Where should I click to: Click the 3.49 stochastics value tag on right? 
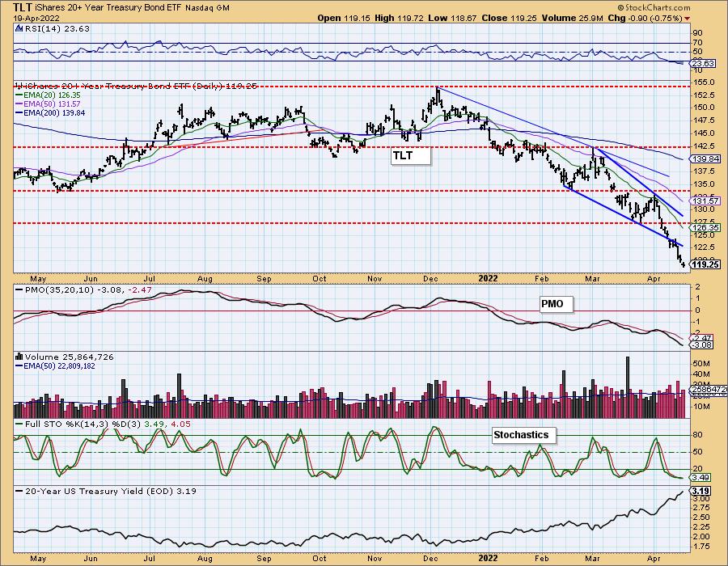pyautogui.click(x=701, y=477)
